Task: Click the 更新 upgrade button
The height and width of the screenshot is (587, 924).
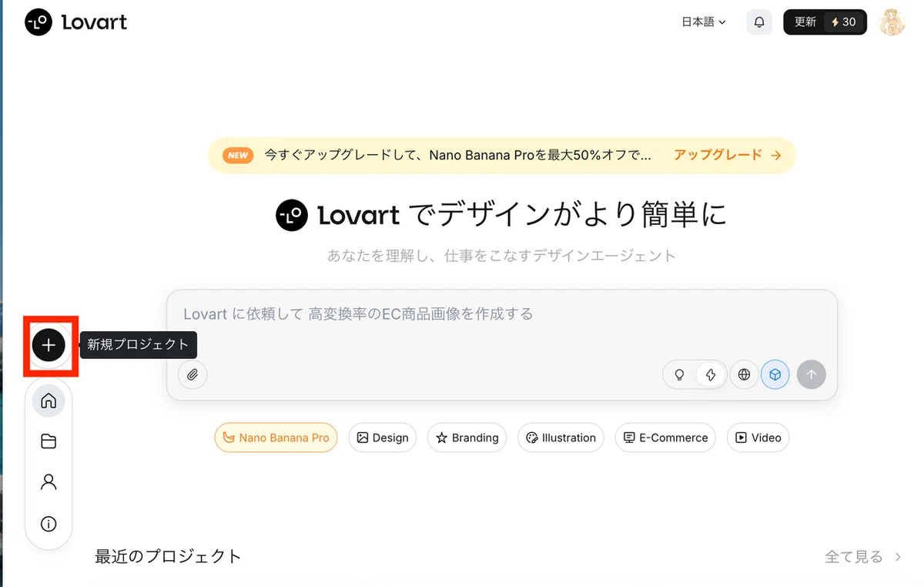Action: click(825, 22)
